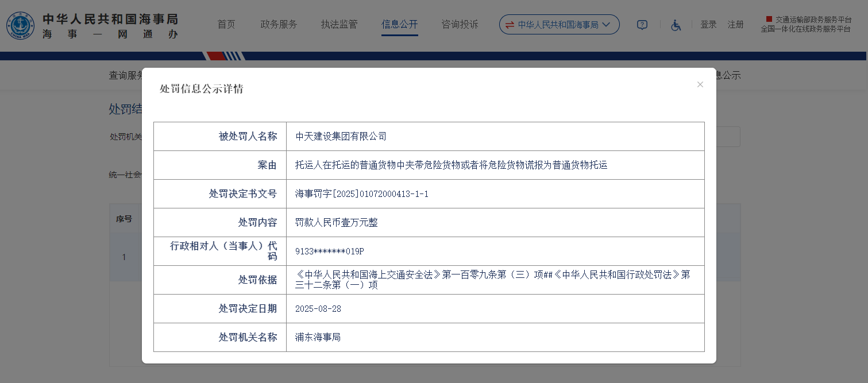The width and height of the screenshot is (868, 383).
Task: Open the help question mark icon
Action: (642, 25)
